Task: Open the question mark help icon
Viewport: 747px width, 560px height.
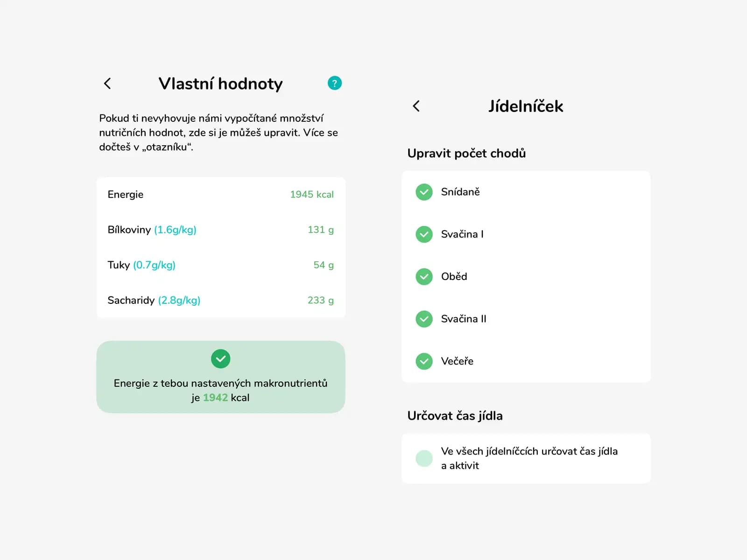Action: tap(335, 83)
